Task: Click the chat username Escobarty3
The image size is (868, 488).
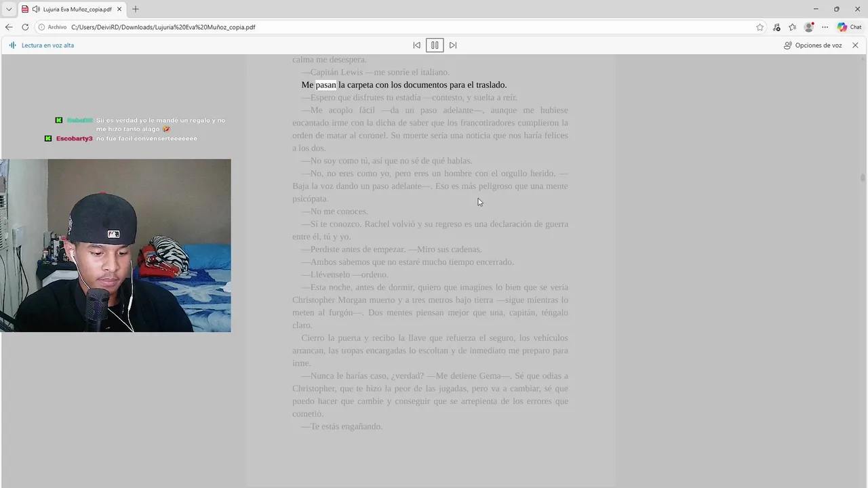Action: point(75,138)
